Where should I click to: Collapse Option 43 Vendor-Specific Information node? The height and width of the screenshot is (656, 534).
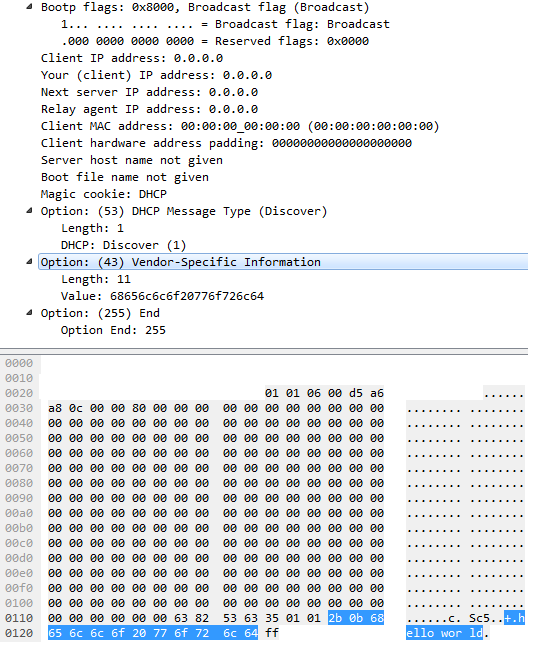tap(29, 262)
